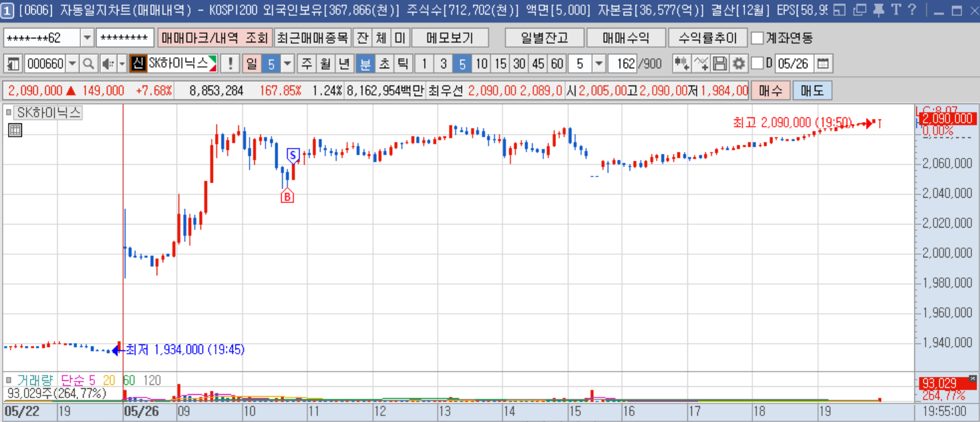Click 최근매매종목 button
980x422 pixels.
311,38
